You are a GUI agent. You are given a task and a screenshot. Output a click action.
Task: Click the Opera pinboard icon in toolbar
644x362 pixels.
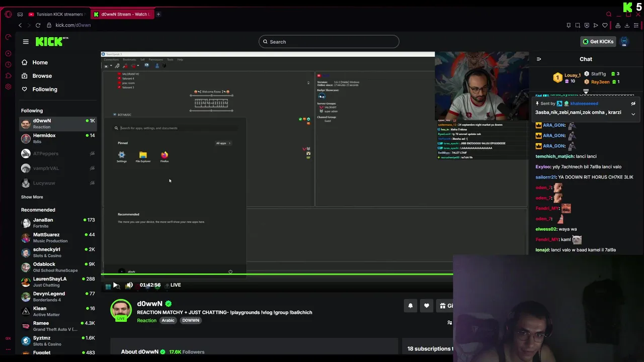(x=569, y=25)
